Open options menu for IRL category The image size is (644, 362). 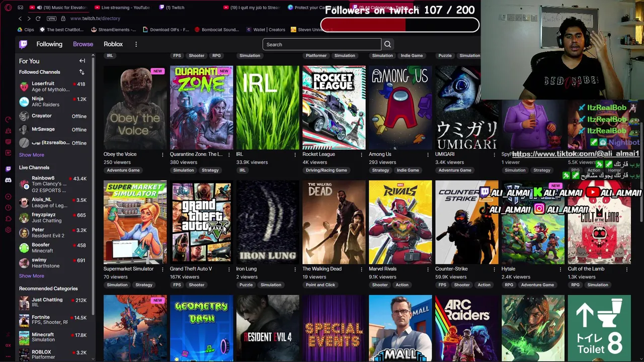295,154
